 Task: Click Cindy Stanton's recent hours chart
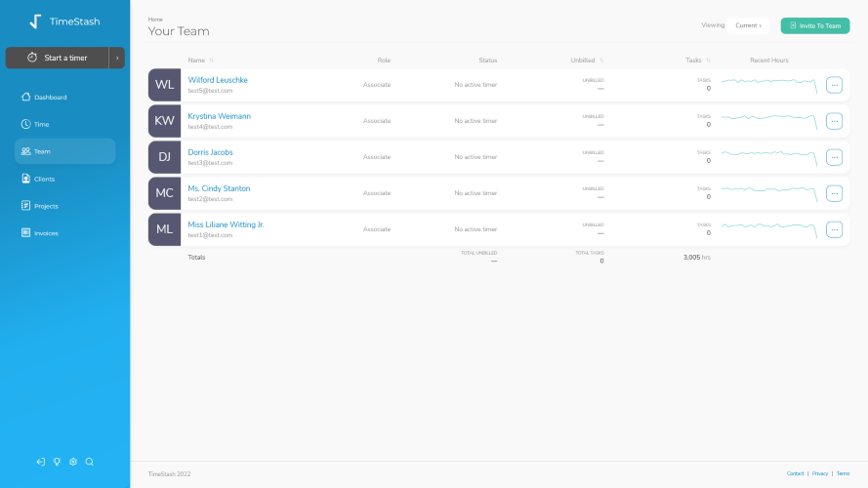click(769, 193)
